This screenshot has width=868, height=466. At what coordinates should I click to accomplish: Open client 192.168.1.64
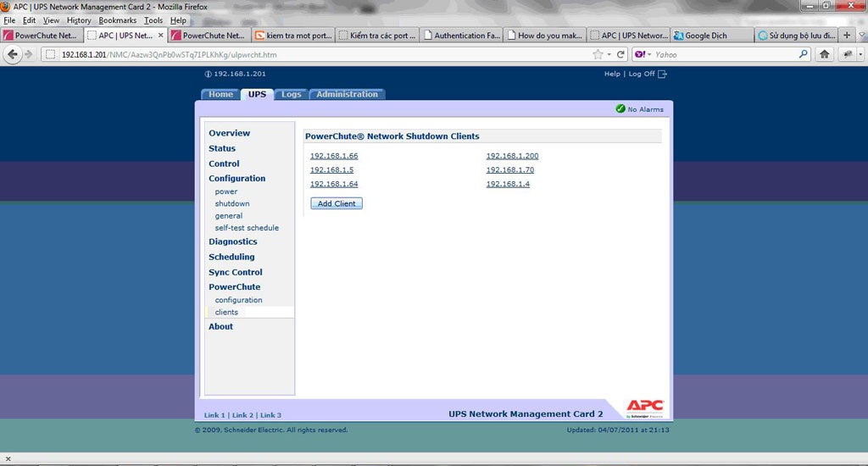[x=334, y=184]
